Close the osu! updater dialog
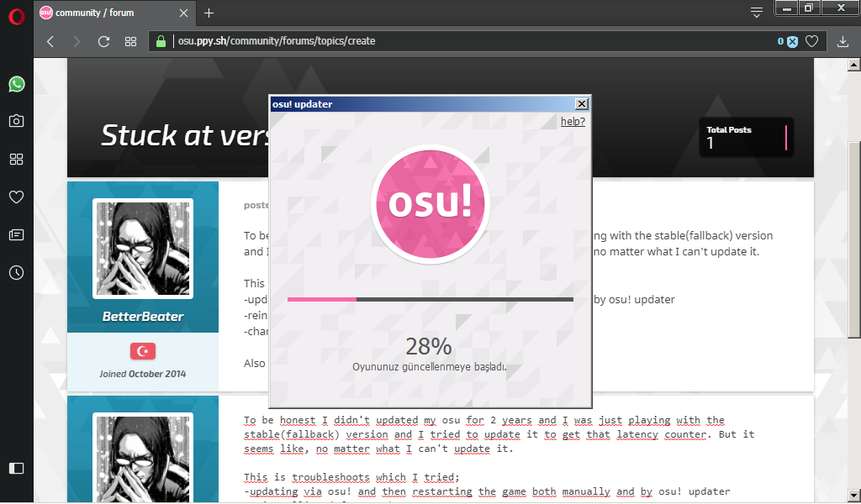861x504 pixels. (582, 104)
